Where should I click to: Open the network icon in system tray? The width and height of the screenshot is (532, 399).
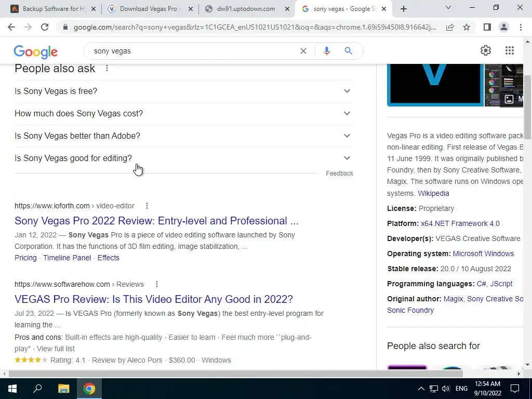click(x=434, y=389)
